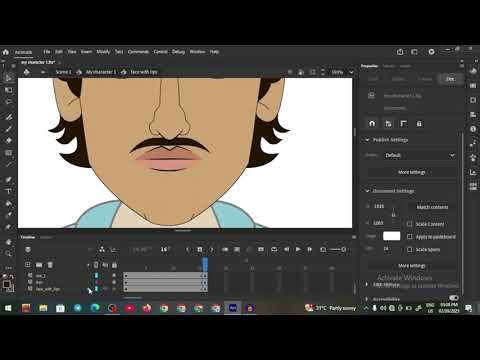Select the face_with_lips layer
Viewport: 480px width, 360px height.
pyautogui.click(x=48, y=289)
